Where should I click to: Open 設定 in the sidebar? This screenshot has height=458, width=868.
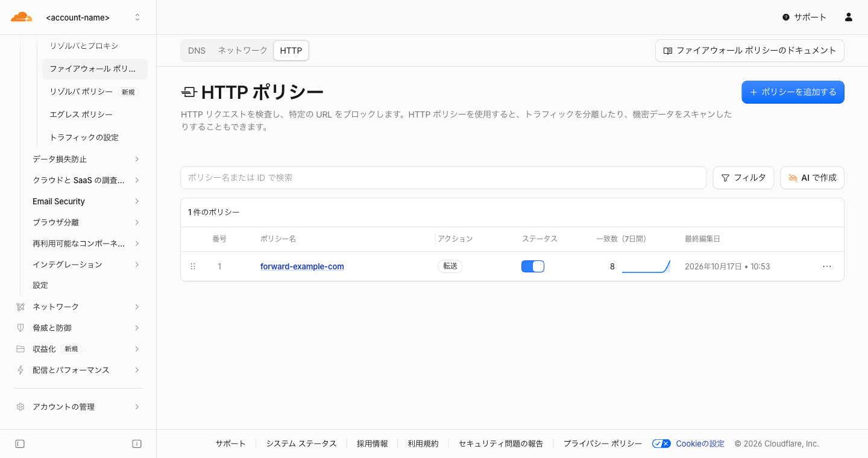[x=40, y=285]
